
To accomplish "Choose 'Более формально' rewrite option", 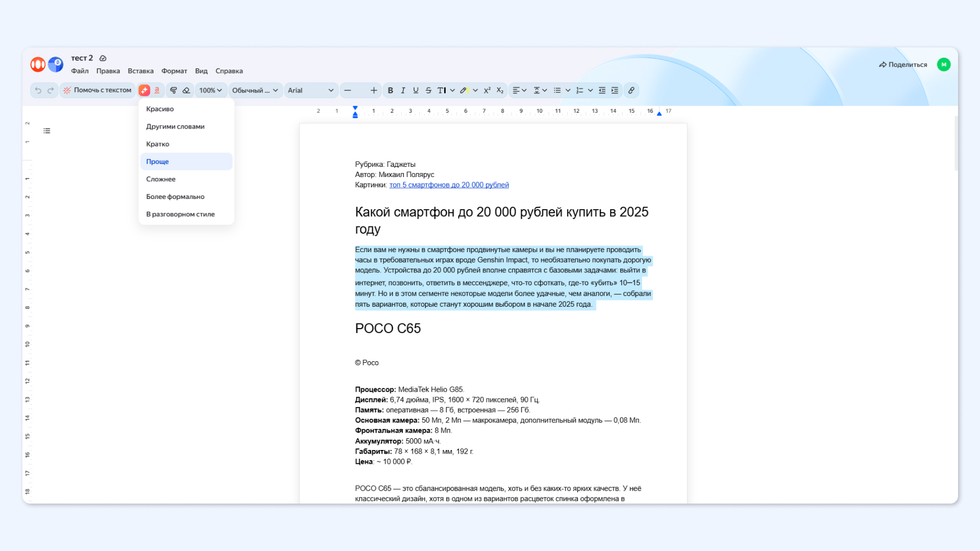I will click(x=186, y=196).
